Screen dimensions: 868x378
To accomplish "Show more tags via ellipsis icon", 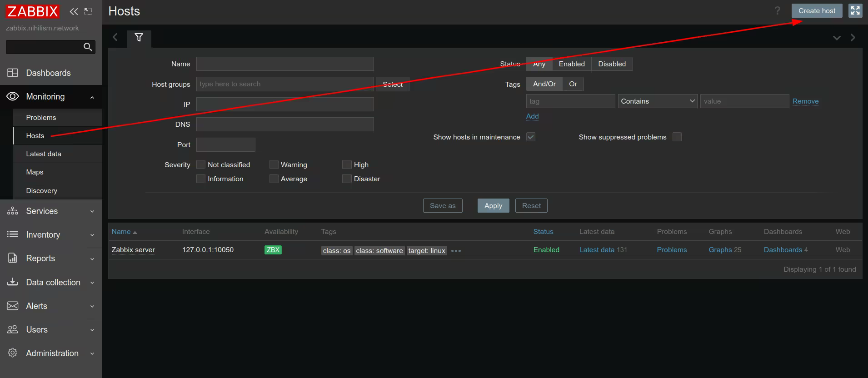I will 456,251.
